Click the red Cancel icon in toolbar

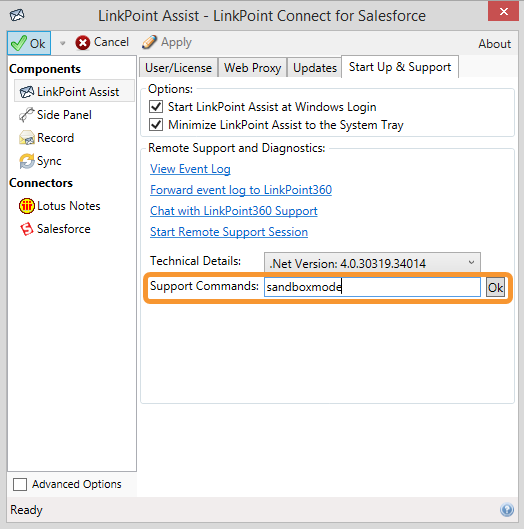pos(83,43)
